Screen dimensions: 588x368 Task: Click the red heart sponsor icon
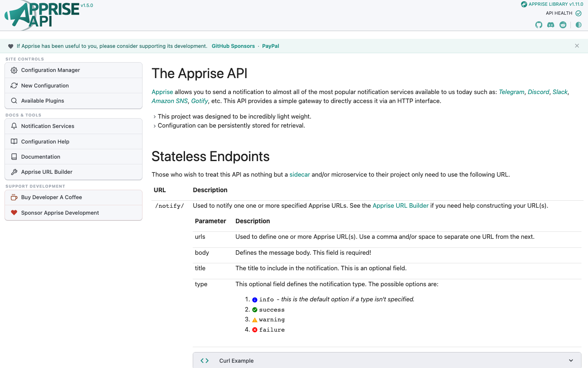(x=14, y=213)
